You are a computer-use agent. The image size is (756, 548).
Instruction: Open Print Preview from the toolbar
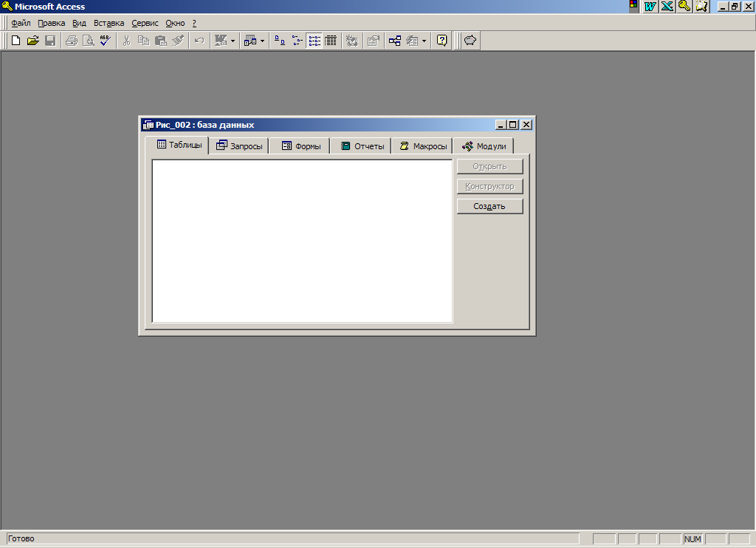tap(89, 41)
